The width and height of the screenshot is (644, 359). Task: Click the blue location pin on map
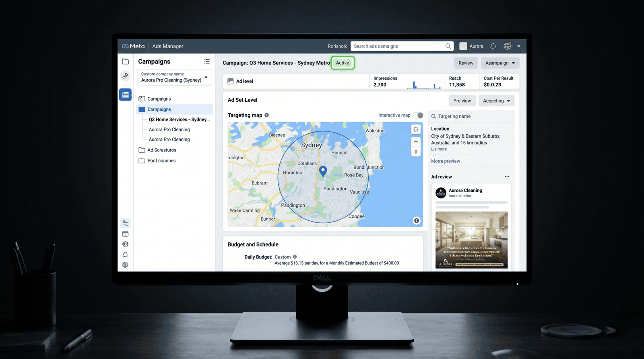point(323,171)
